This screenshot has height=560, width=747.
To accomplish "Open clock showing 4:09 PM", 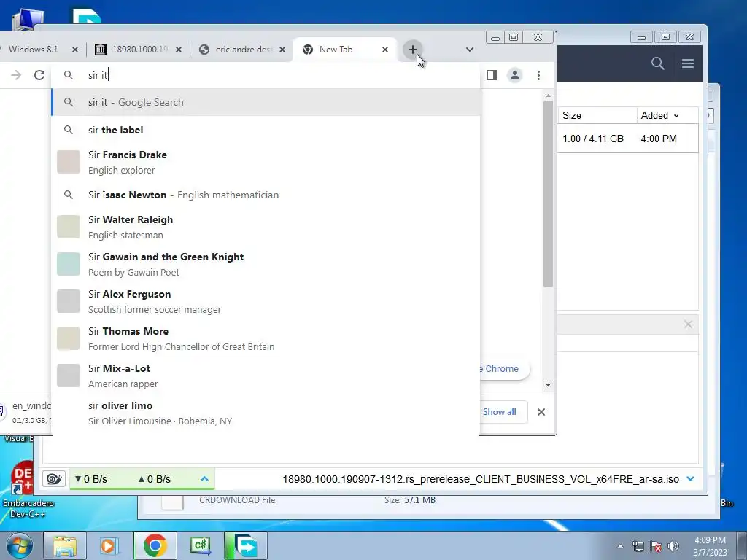I will [710, 546].
